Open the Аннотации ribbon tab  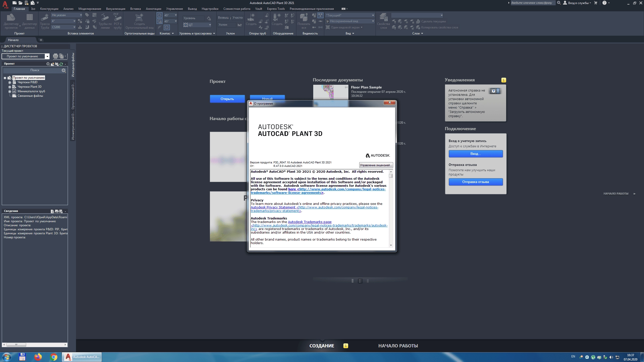coord(153,9)
